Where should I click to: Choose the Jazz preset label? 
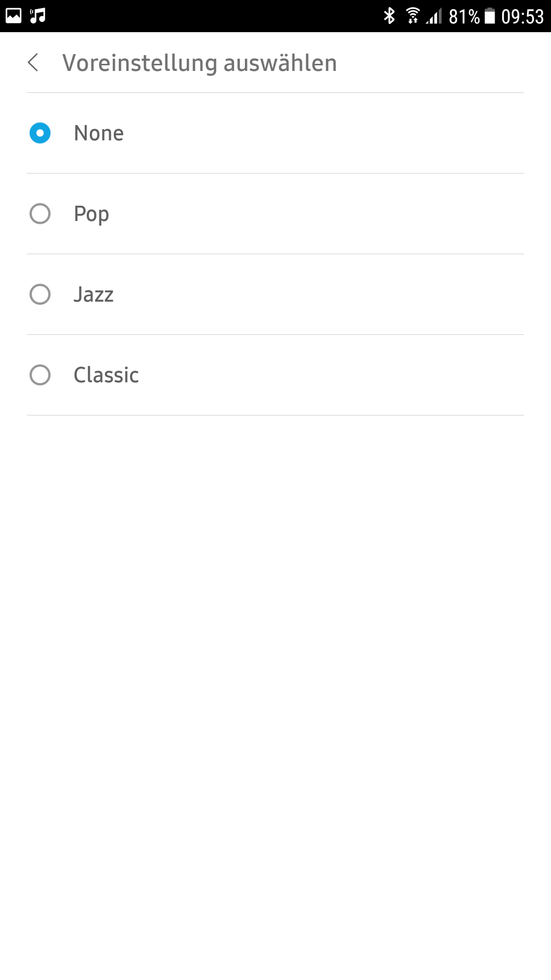click(93, 295)
